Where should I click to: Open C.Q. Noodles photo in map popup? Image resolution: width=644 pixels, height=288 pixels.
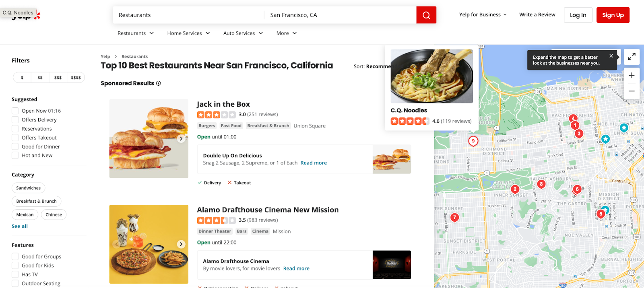(431, 76)
